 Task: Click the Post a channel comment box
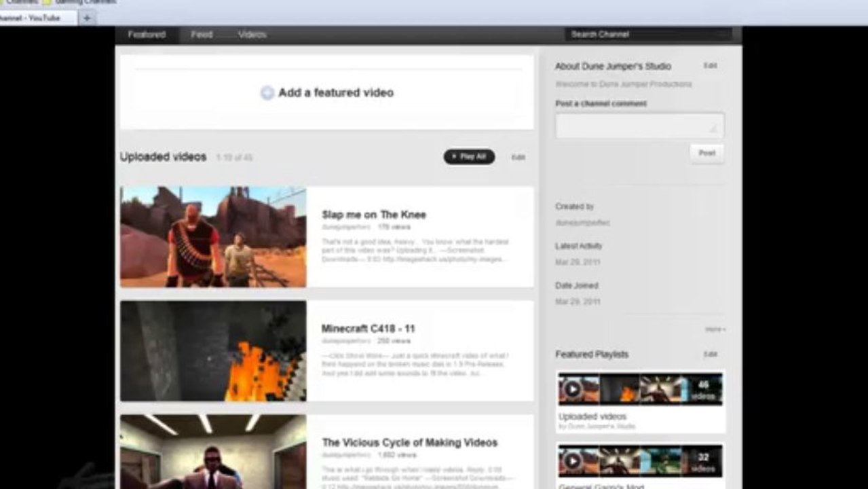click(x=639, y=126)
